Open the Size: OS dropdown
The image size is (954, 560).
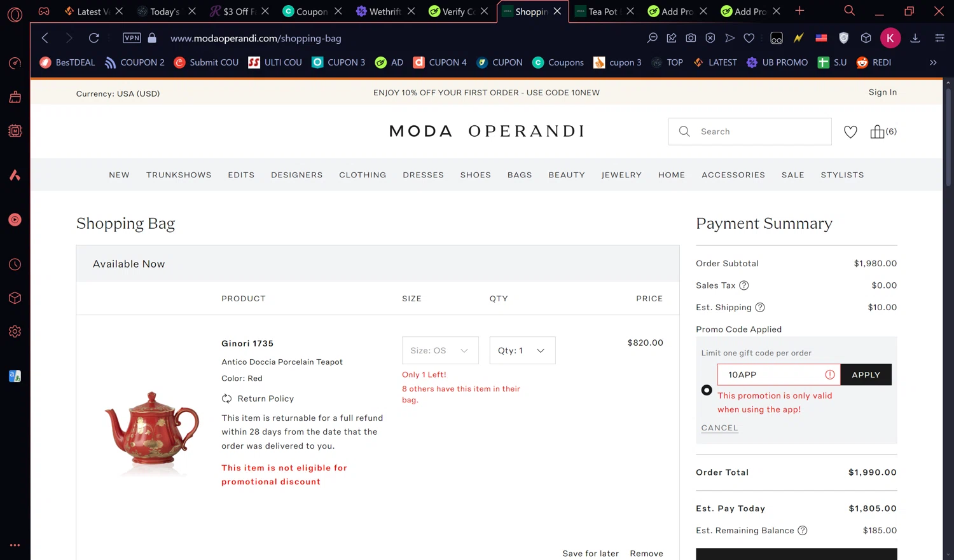440,351
